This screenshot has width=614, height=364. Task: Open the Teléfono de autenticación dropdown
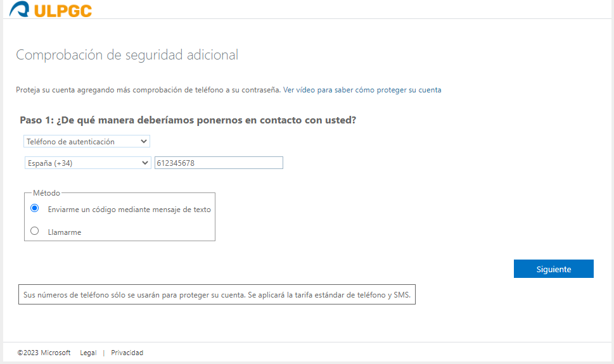point(87,141)
